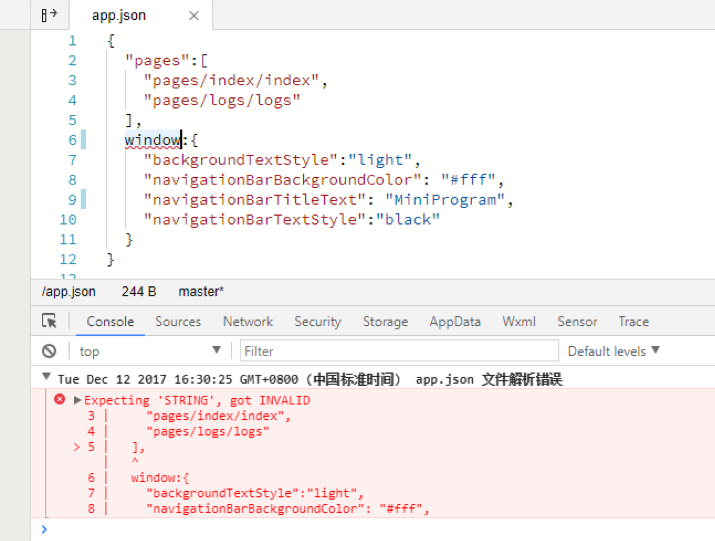Open the Trace tab

tap(633, 321)
